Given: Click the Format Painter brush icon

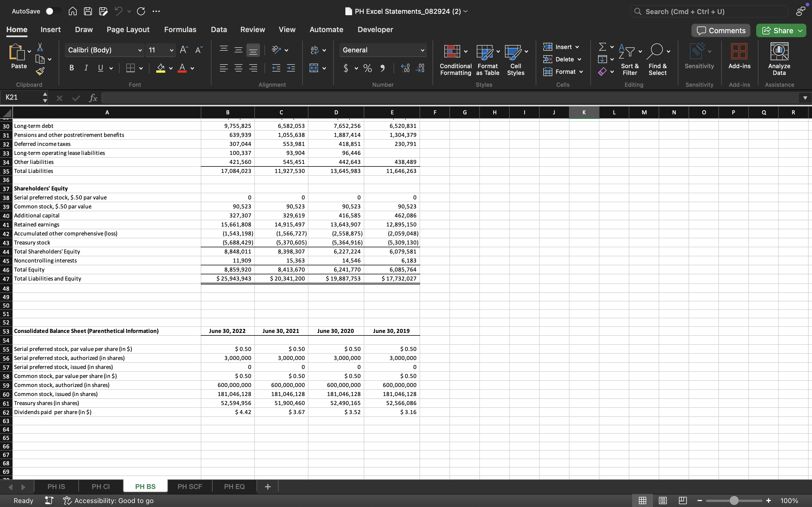Looking at the screenshot, I should (40, 71).
